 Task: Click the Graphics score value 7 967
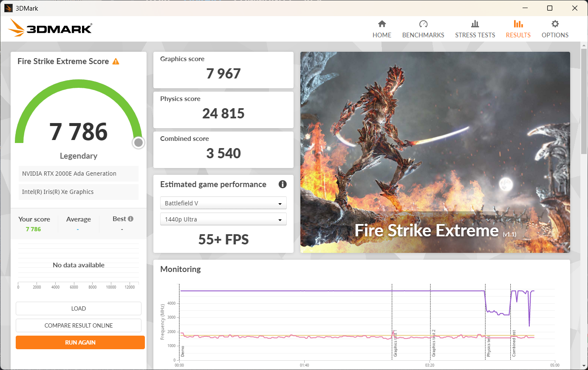(x=223, y=74)
